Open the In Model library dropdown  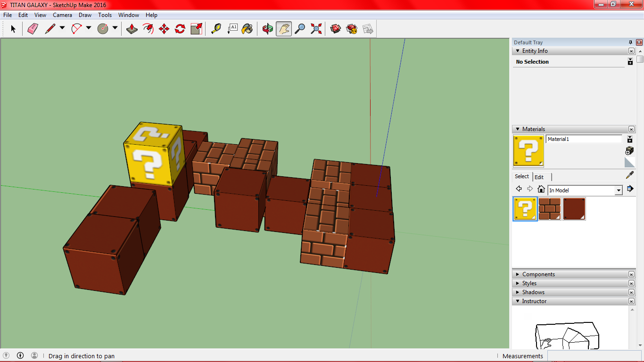click(619, 190)
